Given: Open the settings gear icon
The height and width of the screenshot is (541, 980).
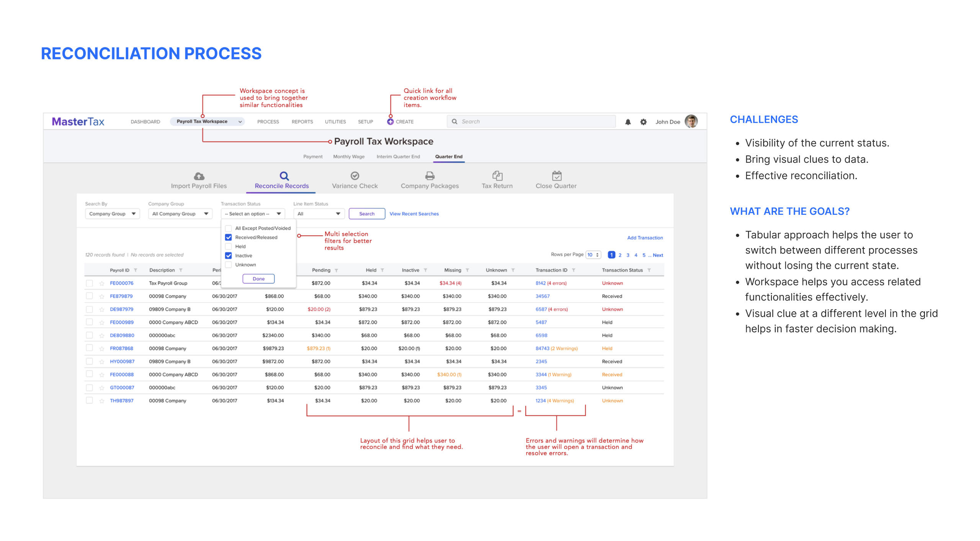Looking at the screenshot, I should click(644, 122).
